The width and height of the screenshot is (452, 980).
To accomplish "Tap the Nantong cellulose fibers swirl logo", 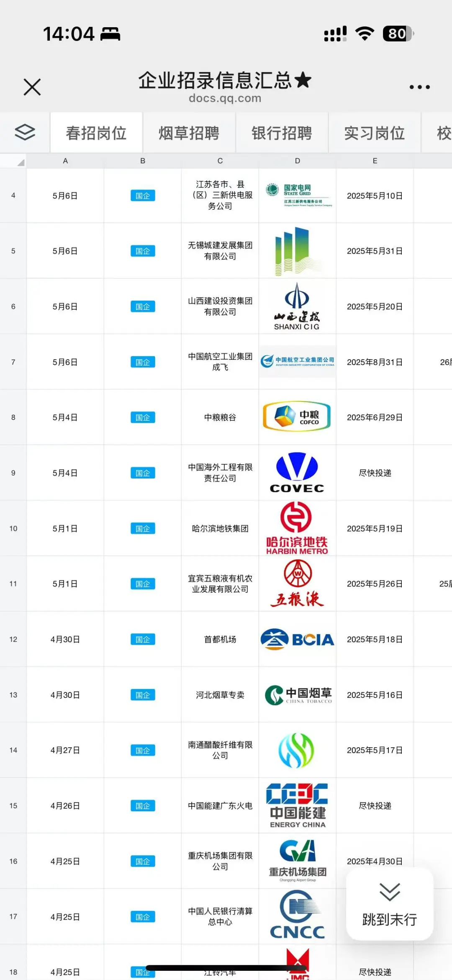I will (x=296, y=750).
